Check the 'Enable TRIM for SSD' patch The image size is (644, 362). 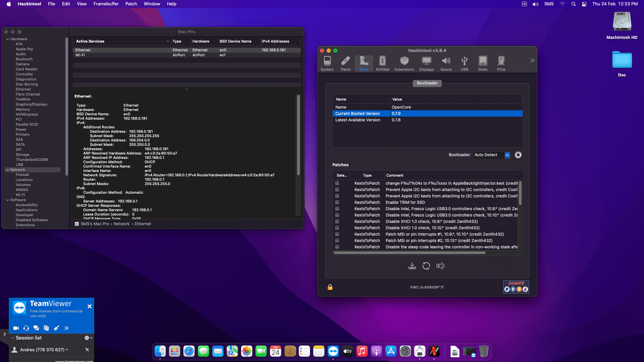click(x=337, y=202)
